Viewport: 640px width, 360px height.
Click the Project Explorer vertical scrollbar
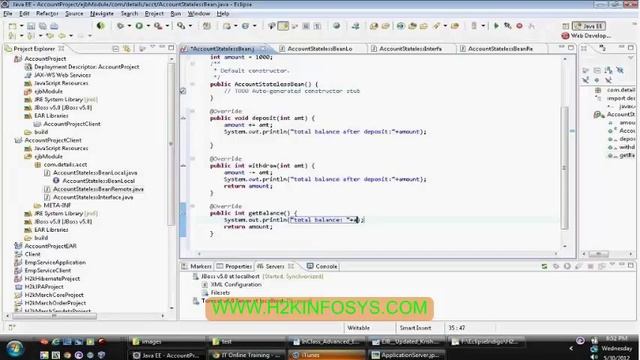[x=171, y=144]
